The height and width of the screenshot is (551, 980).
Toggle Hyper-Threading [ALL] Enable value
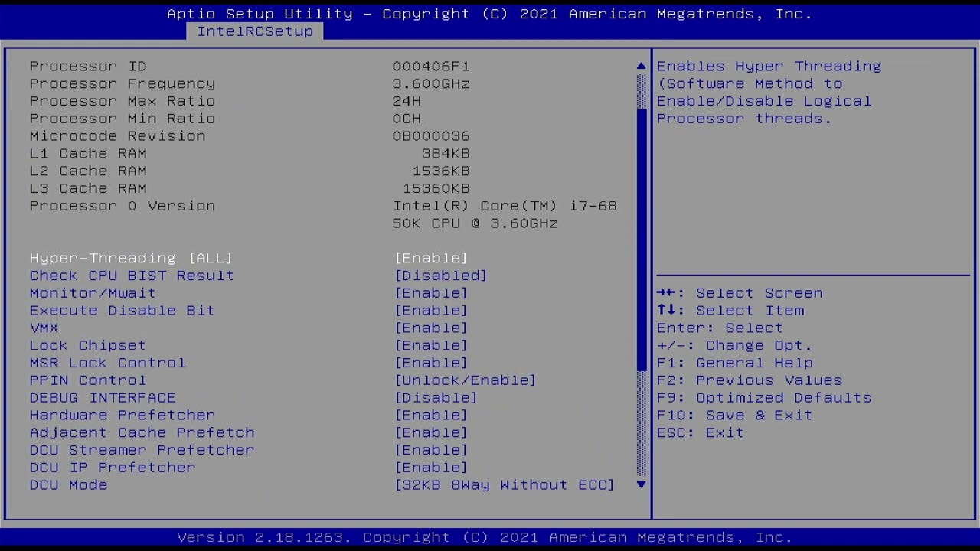(x=430, y=258)
